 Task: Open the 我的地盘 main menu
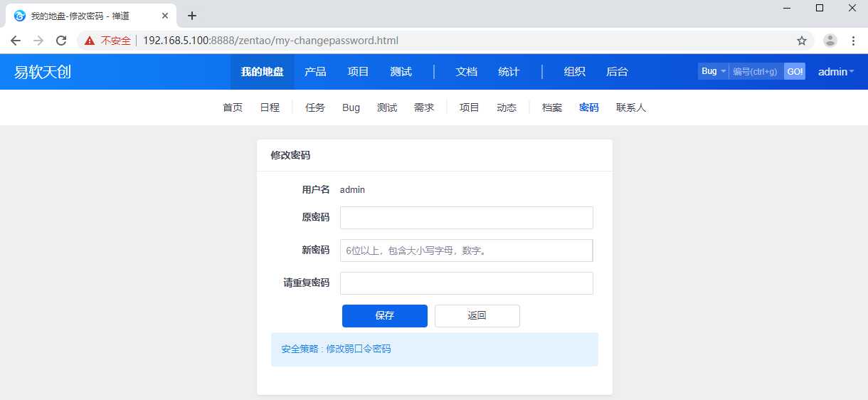point(262,72)
